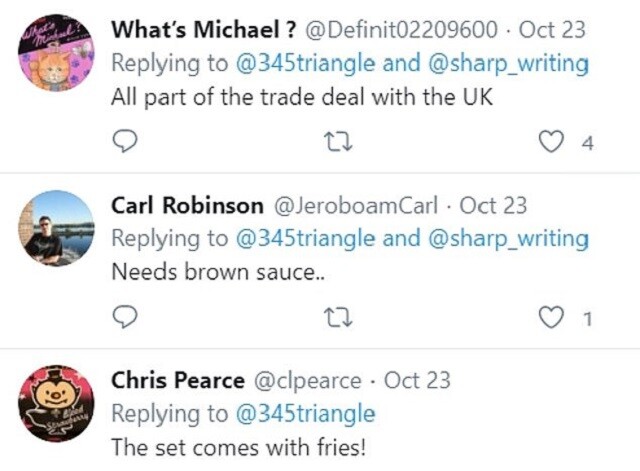Open the @Definit02209600 handle

coord(385,30)
